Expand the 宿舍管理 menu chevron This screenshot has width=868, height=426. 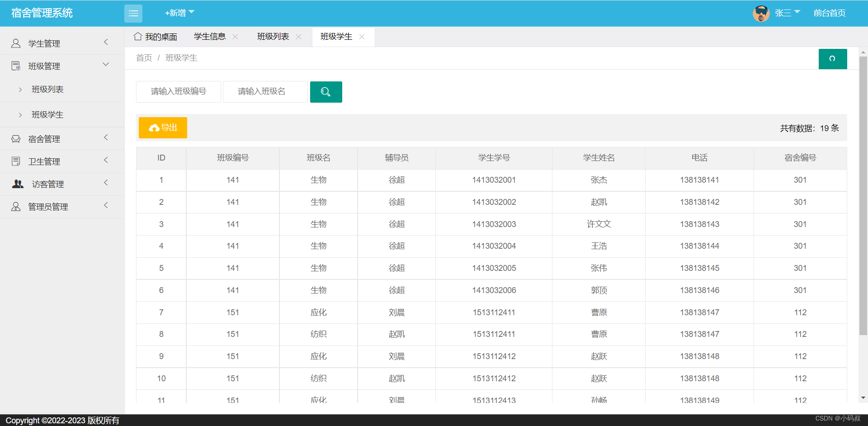tap(106, 137)
